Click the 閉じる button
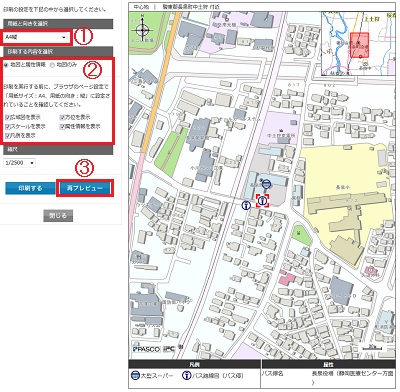This screenshot has height=392, width=400. tap(58, 216)
